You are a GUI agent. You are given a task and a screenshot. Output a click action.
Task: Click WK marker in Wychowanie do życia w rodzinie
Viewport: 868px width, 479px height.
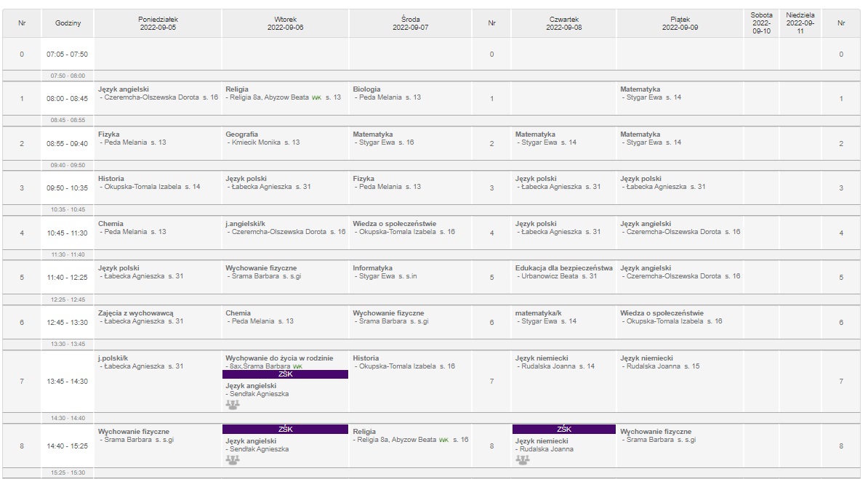point(297,366)
